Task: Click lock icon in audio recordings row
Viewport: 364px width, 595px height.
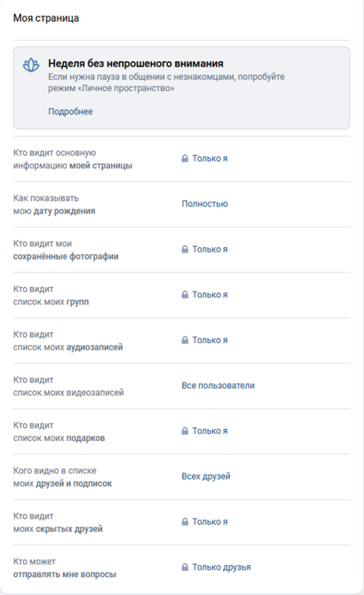Action: click(185, 340)
